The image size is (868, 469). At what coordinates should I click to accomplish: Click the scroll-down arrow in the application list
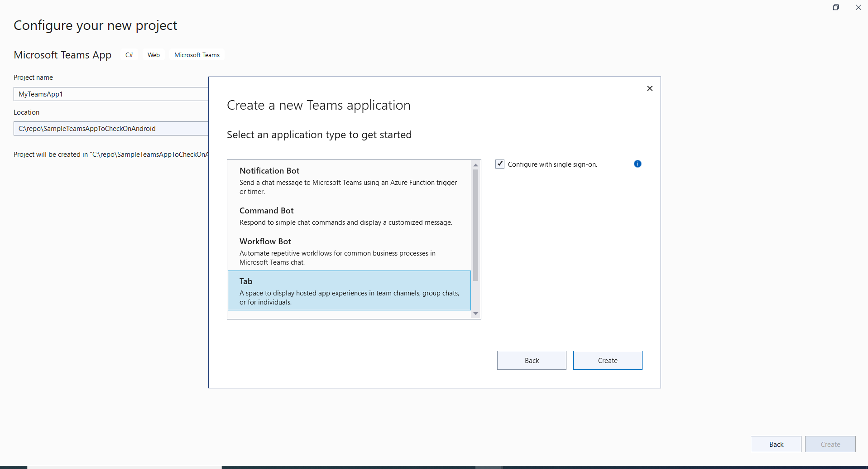475,313
